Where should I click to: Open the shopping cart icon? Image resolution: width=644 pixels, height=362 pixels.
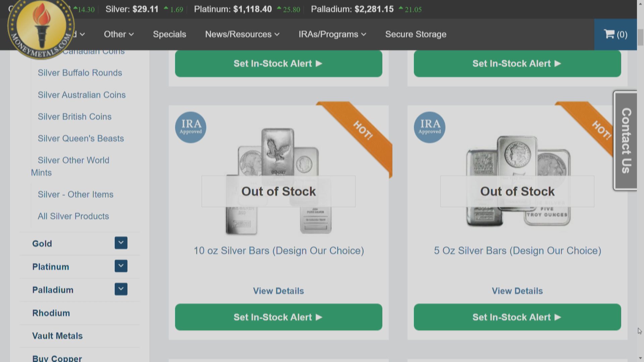point(615,34)
